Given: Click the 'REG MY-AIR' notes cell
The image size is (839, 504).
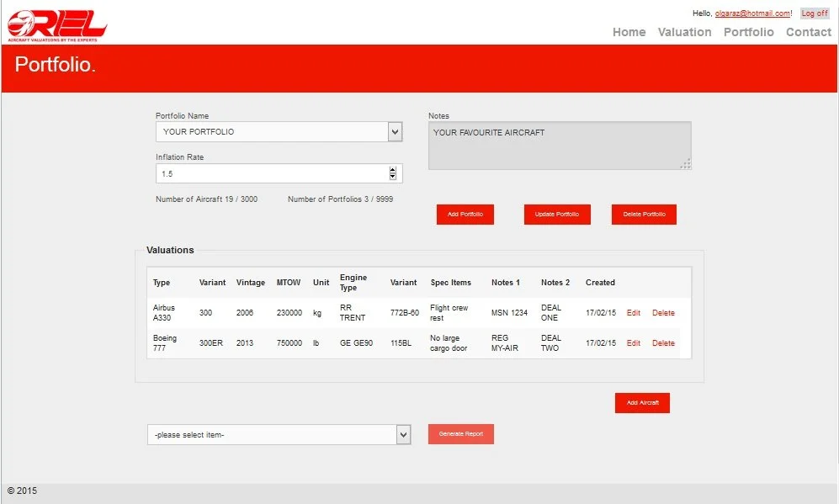Looking at the screenshot, I should 505,343.
